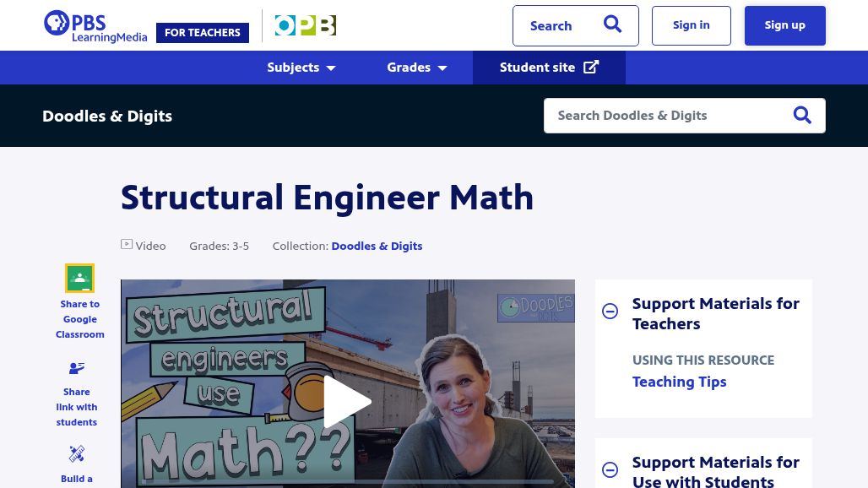The height and width of the screenshot is (488, 868).
Task: Click inside the Search Doodles & Digits field
Action: tap(667, 115)
